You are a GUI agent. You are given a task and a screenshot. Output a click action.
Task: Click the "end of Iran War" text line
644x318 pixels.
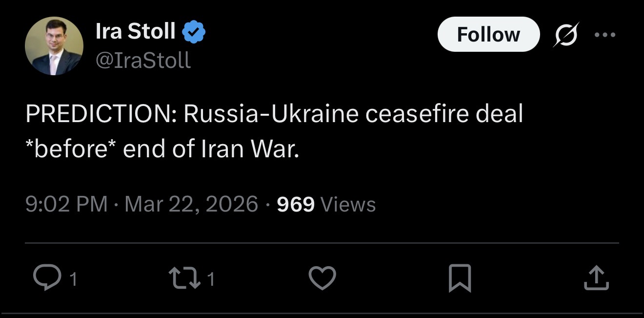pos(210,148)
